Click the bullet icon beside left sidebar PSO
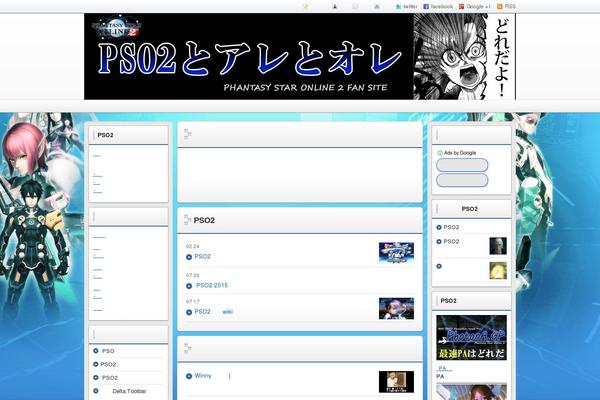600x400 pixels. pyautogui.click(x=96, y=351)
